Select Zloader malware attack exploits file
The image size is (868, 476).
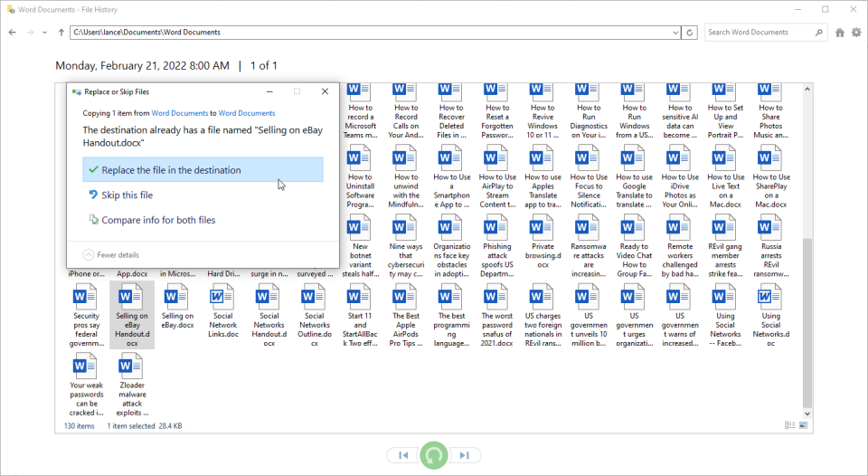(132, 385)
